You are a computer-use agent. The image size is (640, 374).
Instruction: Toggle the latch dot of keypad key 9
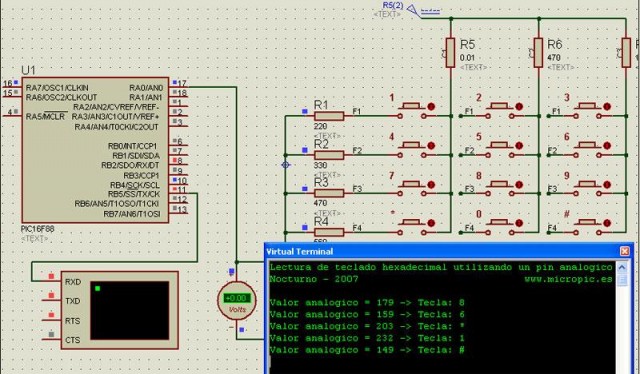click(x=607, y=185)
